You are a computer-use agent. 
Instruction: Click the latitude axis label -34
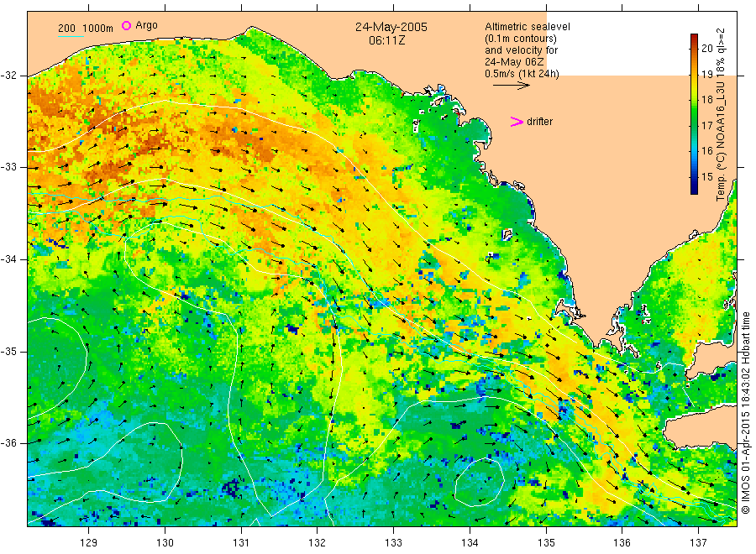pos(8,259)
